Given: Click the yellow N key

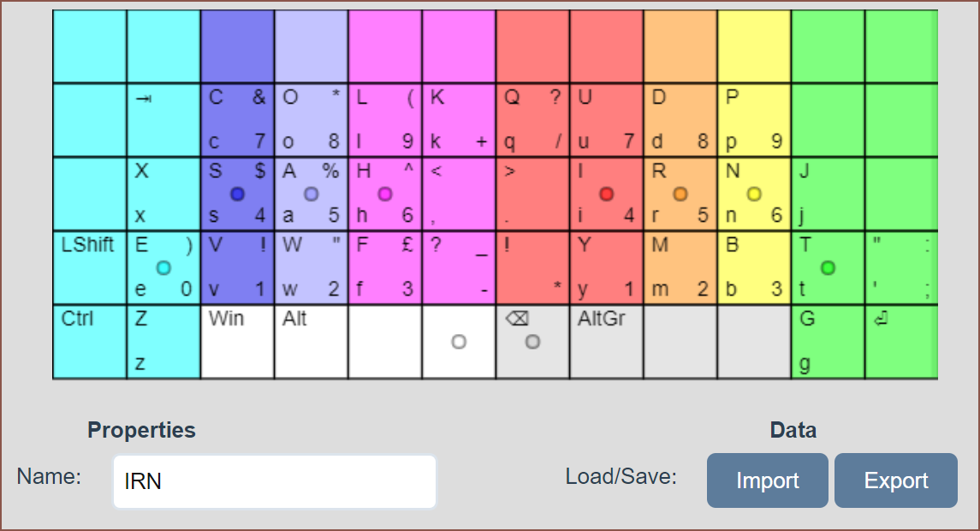Looking at the screenshot, I should point(753,194).
